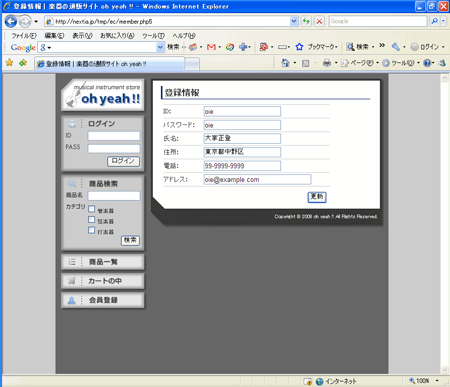Expand address bar URL history dropdown
Image resolution: width=450 pixels, height=387 pixels.
point(294,21)
